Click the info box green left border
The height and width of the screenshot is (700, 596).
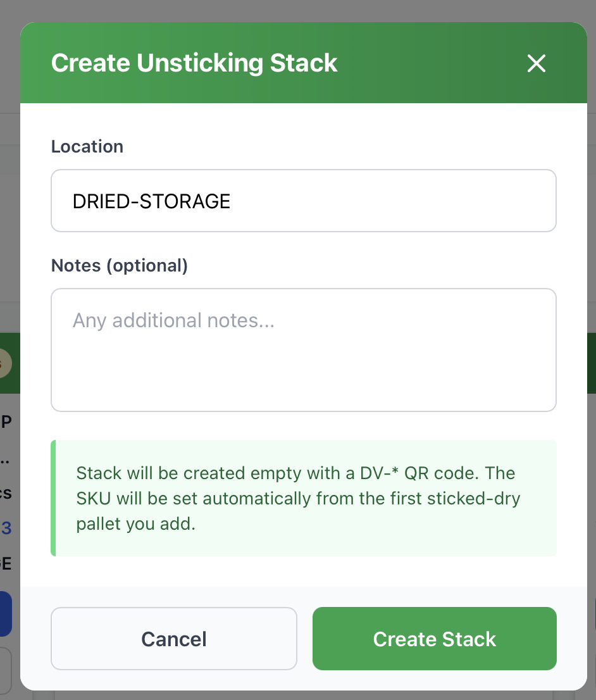[x=53, y=498]
